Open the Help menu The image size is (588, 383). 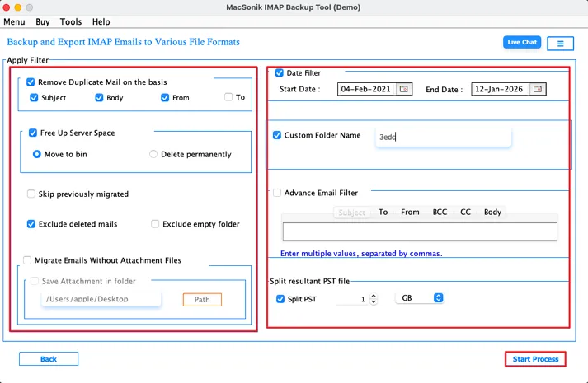click(101, 21)
